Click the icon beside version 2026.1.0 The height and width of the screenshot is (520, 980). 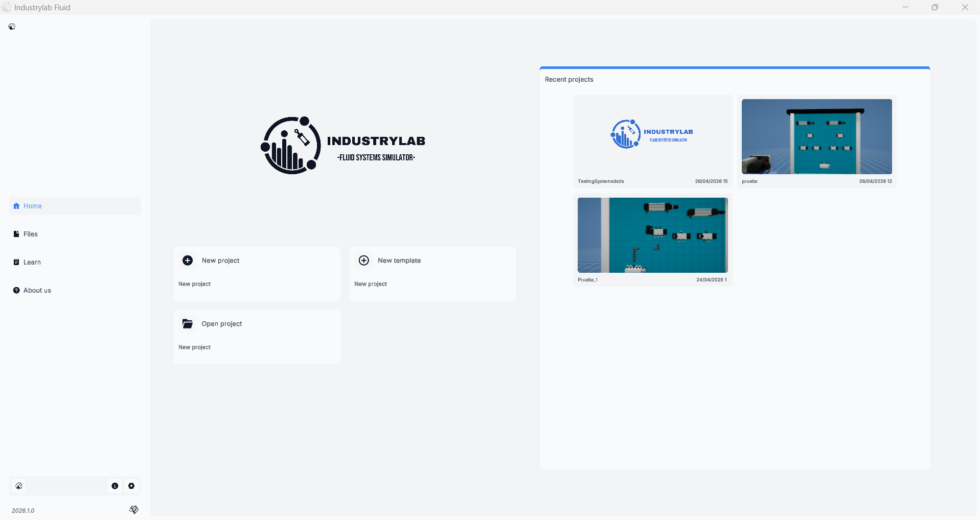(134, 510)
